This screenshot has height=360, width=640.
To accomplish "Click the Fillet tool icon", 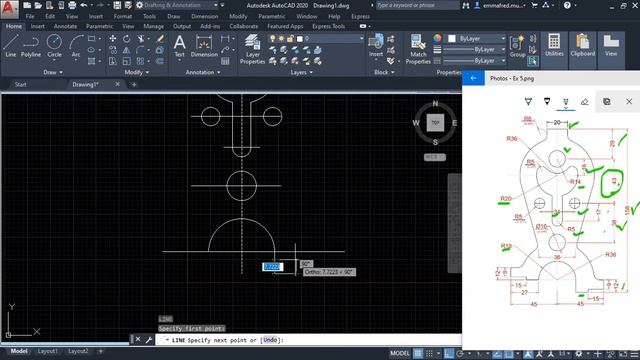I will click(140, 50).
